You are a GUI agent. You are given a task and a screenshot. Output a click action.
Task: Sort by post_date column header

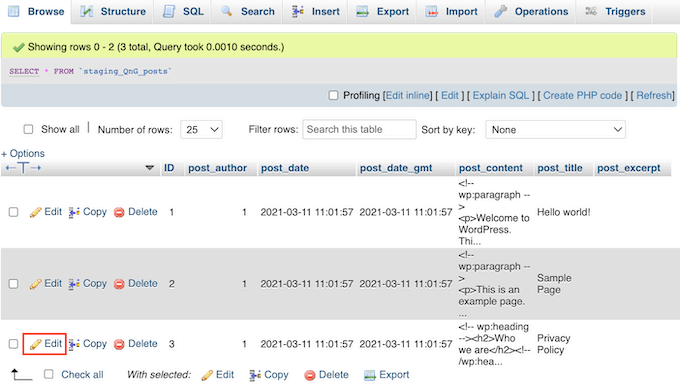pyautogui.click(x=285, y=168)
